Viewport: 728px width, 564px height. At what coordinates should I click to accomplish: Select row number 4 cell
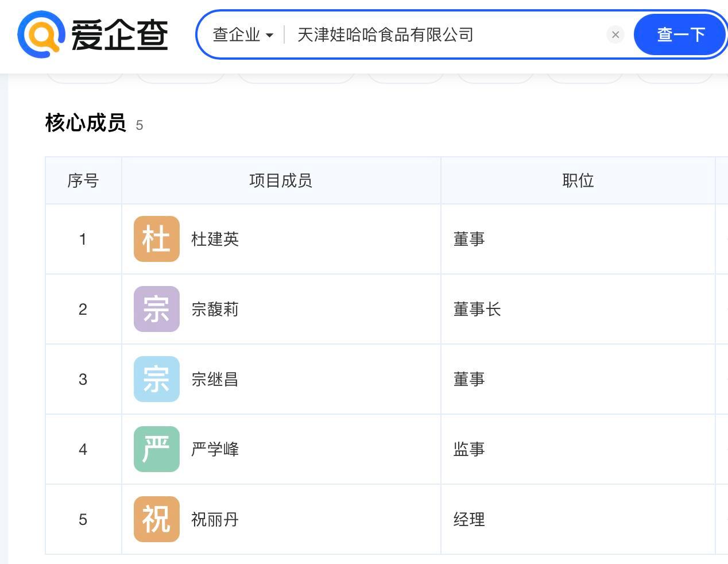coord(83,449)
